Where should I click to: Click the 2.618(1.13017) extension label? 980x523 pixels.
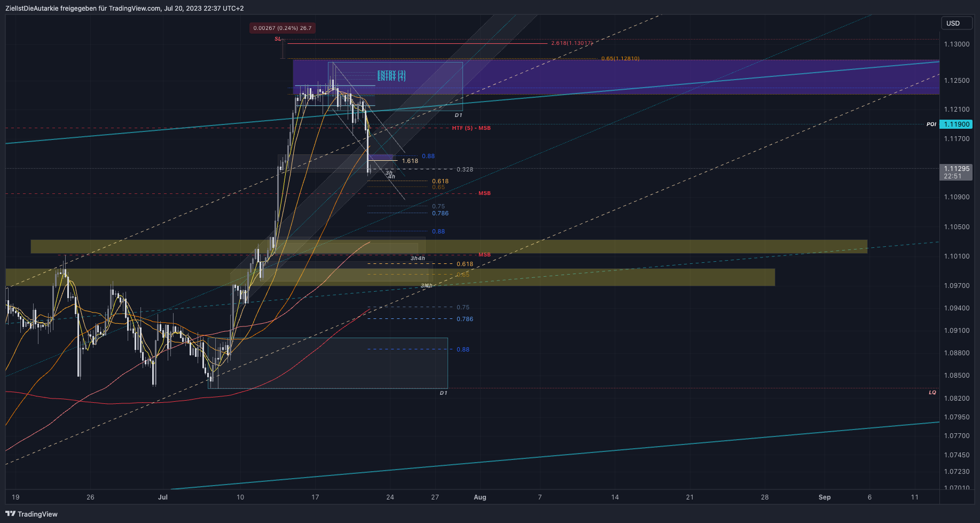[572, 43]
